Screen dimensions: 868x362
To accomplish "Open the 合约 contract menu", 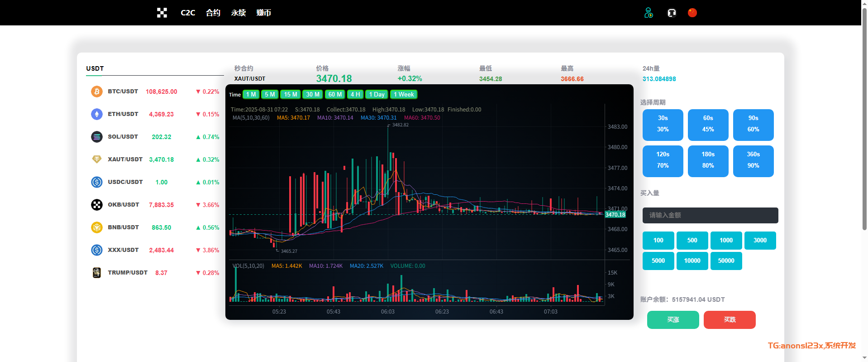I will coord(213,13).
